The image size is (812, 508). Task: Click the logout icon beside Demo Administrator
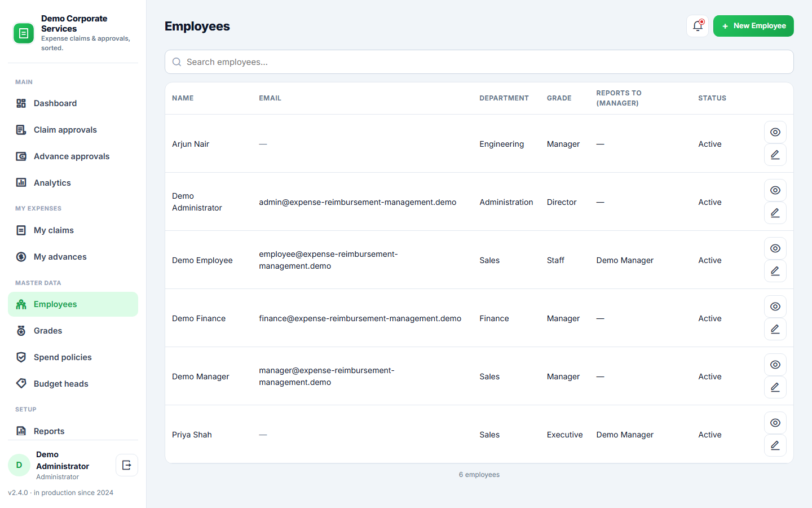[127, 465]
